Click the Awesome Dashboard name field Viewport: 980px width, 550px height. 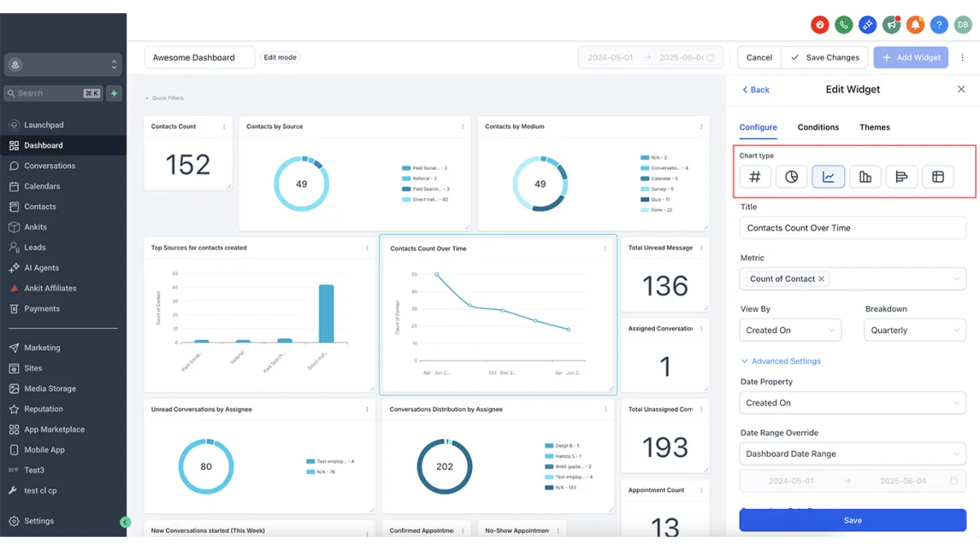point(200,57)
